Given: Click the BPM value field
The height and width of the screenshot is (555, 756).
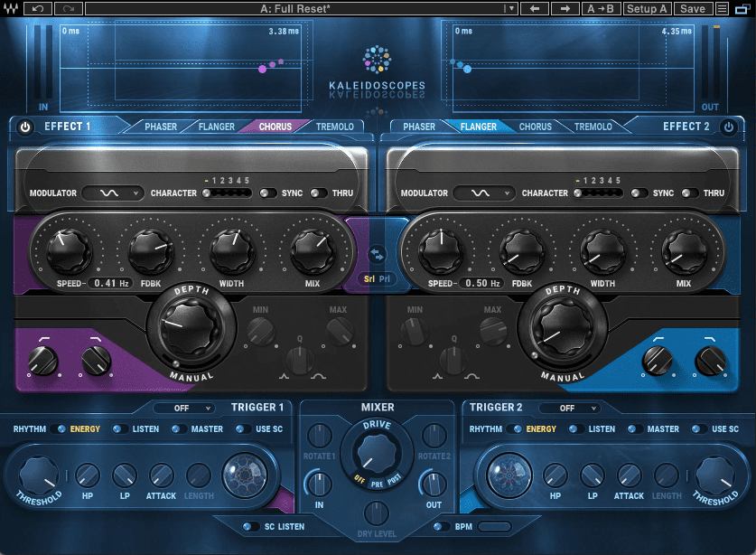Looking at the screenshot, I should pos(495,526).
